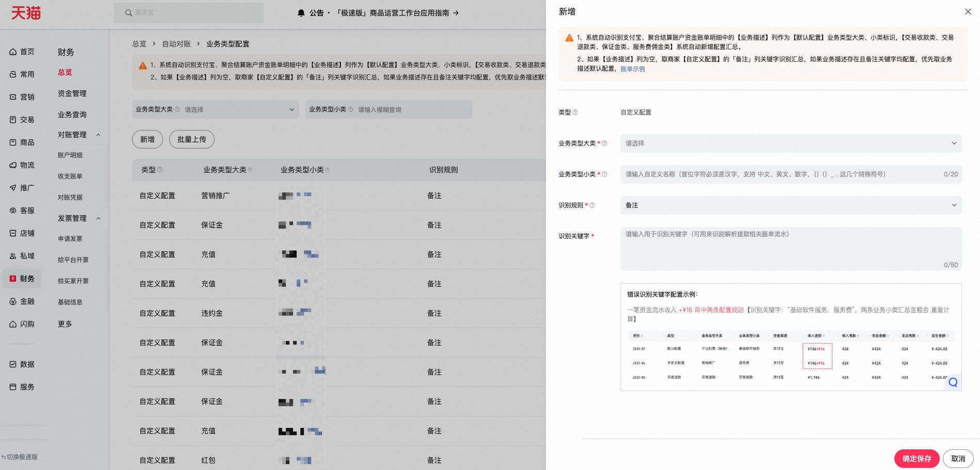Click 识别规则 column header
The height and width of the screenshot is (470, 980).
[444, 170]
